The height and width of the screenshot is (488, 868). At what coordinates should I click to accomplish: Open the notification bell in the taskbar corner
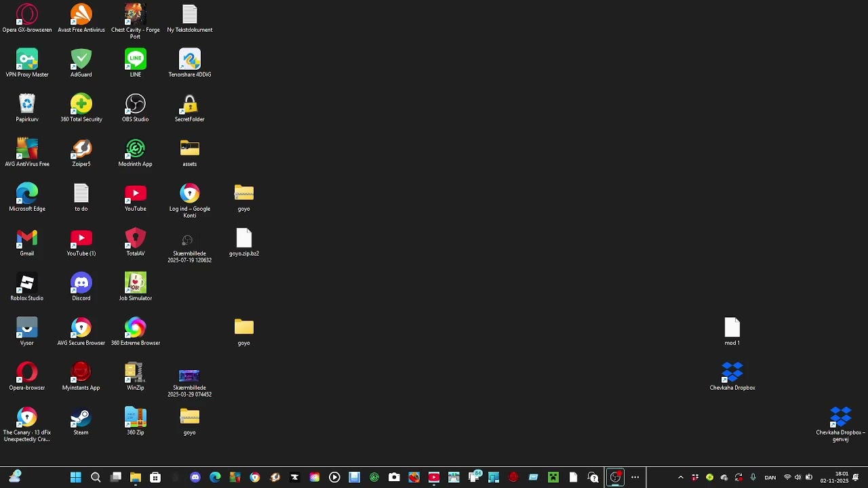[856, 478]
